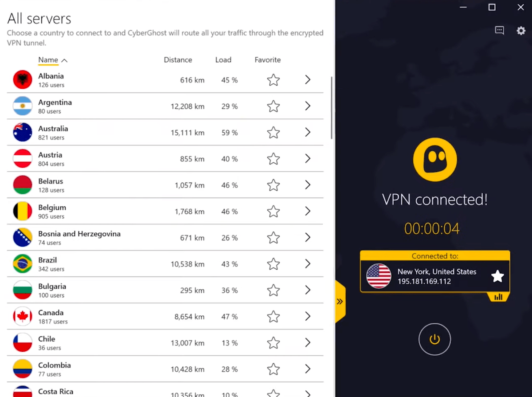Screen dimensions: 532x397
Task: Collapse the server list panel
Action: click(340, 301)
